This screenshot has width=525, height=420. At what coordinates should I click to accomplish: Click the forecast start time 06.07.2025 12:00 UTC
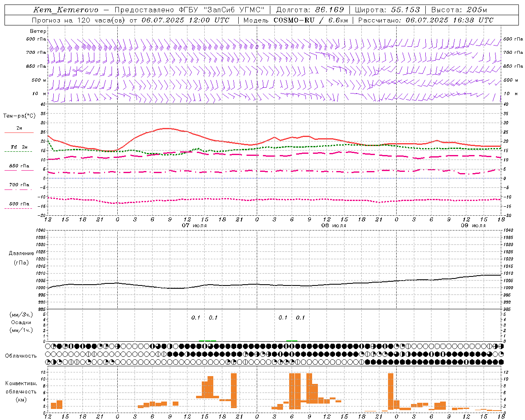click(x=185, y=20)
